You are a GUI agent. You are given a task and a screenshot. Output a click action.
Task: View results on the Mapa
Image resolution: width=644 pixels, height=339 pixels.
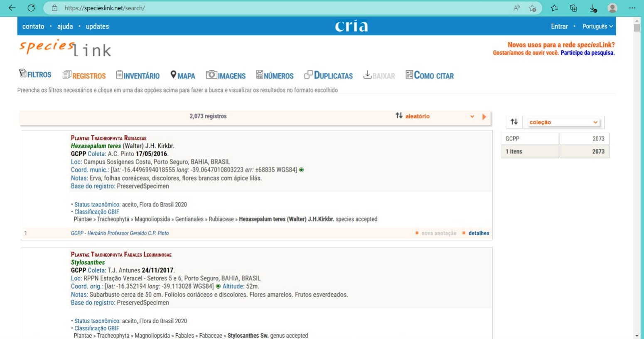(x=183, y=75)
